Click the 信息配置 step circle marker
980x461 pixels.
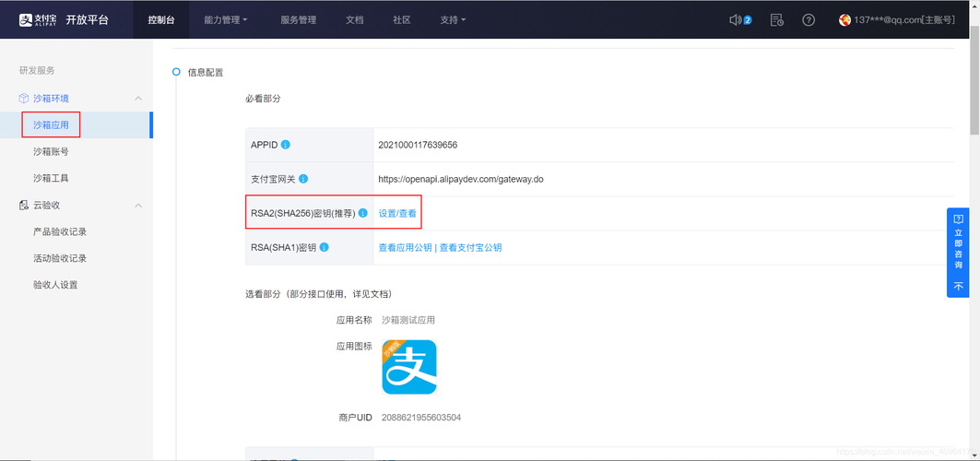point(176,72)
